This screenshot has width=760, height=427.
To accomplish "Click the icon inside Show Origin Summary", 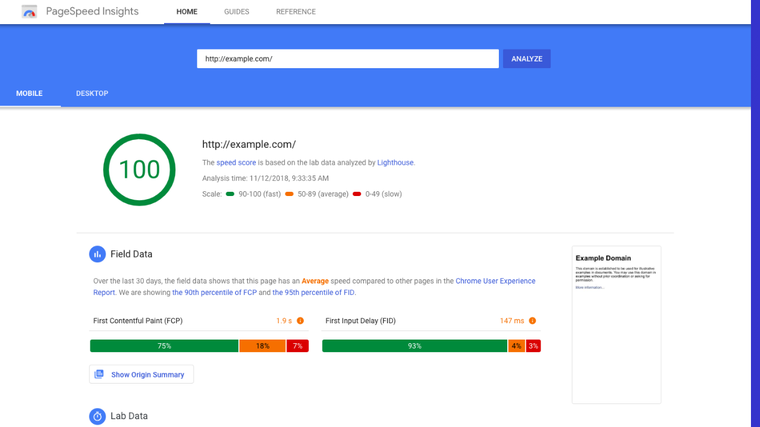I will pyautogui.click(x=99, y=375).
